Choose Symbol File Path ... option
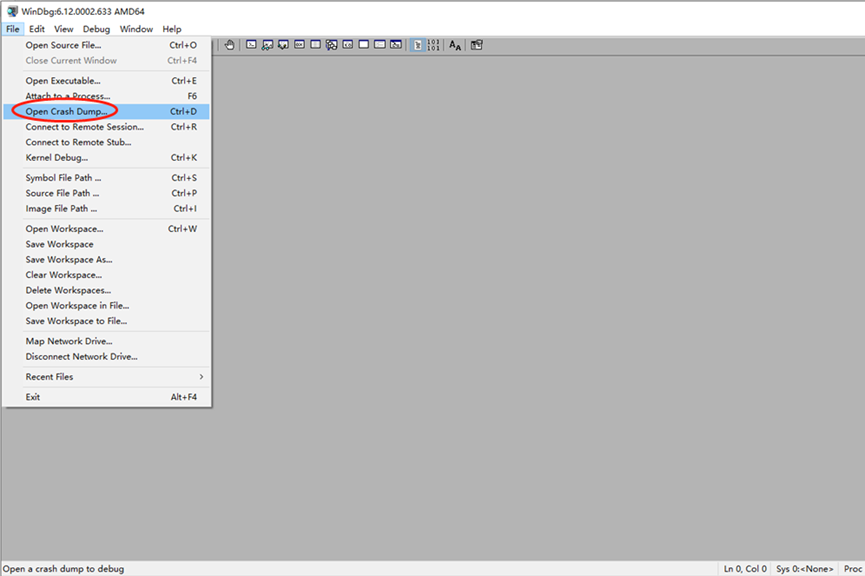This screenshot has width=865, height=576. tap(63, 178)
